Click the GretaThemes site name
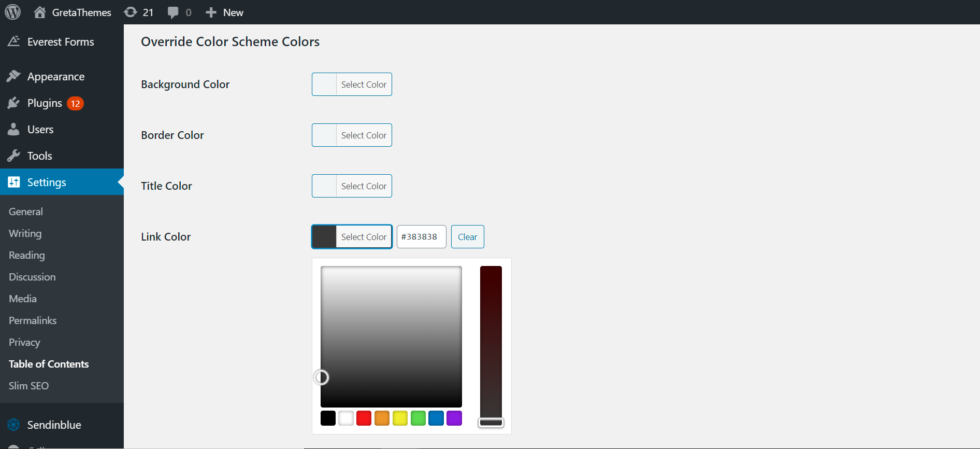 click(82, 12)
